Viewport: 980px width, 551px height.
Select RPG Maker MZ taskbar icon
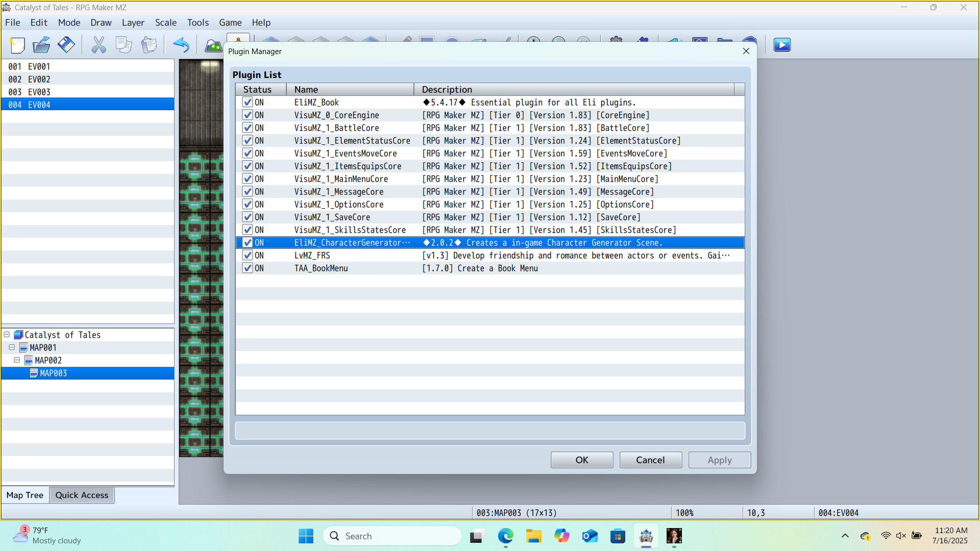(646, 536)
